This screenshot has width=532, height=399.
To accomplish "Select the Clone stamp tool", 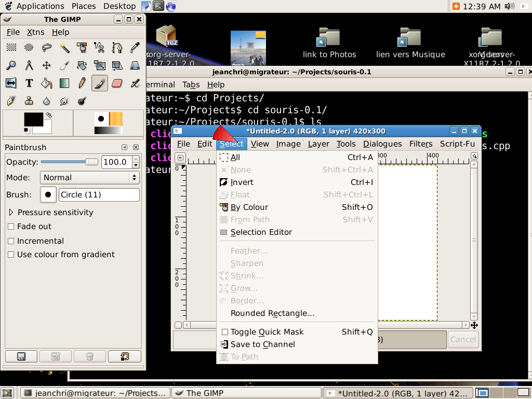I will [29, 101].
